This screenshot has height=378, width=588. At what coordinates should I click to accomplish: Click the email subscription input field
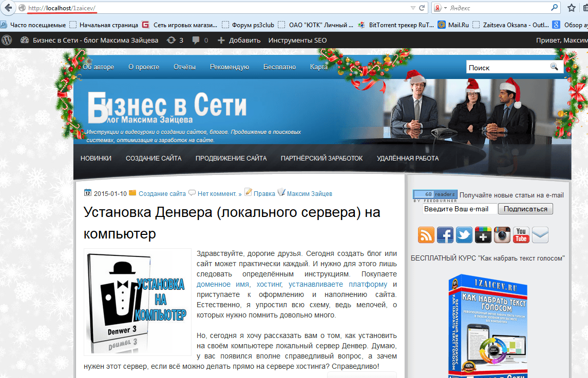pos(460,209)
